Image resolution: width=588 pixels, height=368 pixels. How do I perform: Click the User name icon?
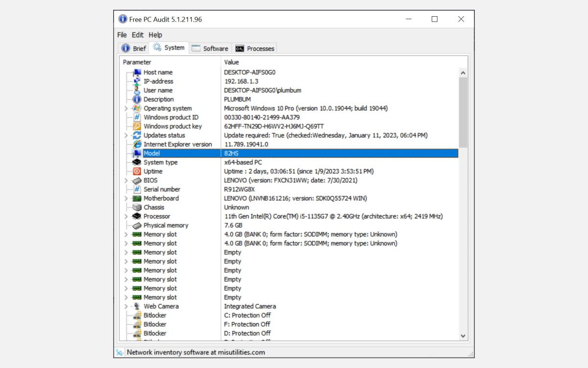(138, 90)
